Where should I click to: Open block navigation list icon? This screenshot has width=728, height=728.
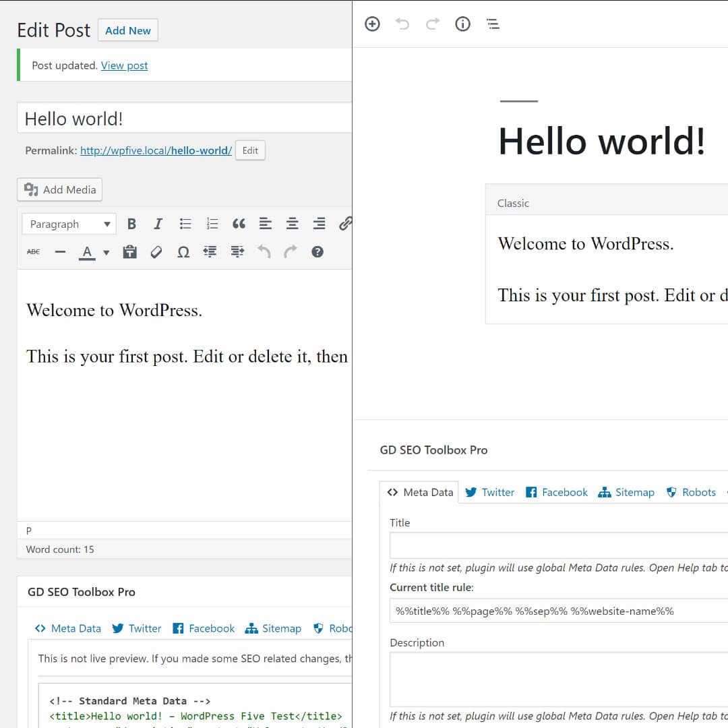coord(493,24)
